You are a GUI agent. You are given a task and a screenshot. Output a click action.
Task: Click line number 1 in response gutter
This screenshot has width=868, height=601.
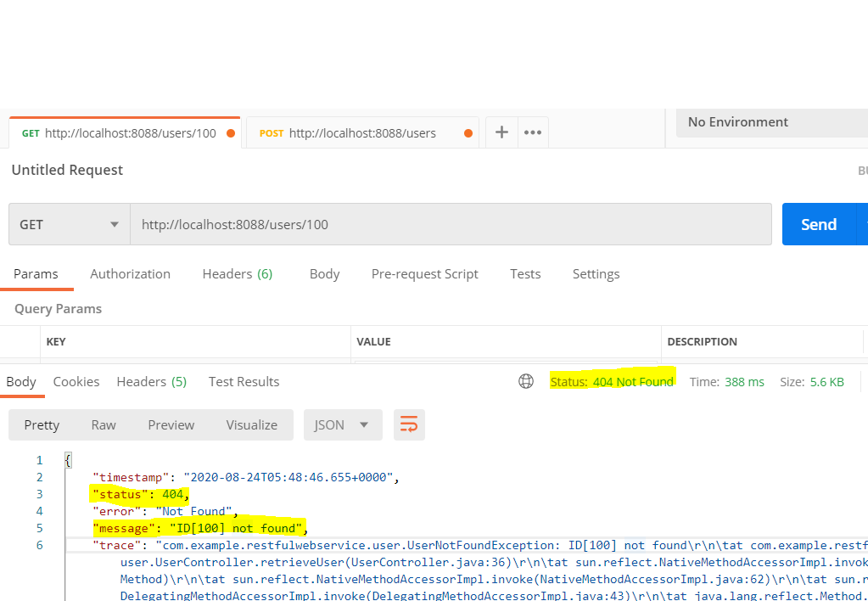tap(39, 460)
